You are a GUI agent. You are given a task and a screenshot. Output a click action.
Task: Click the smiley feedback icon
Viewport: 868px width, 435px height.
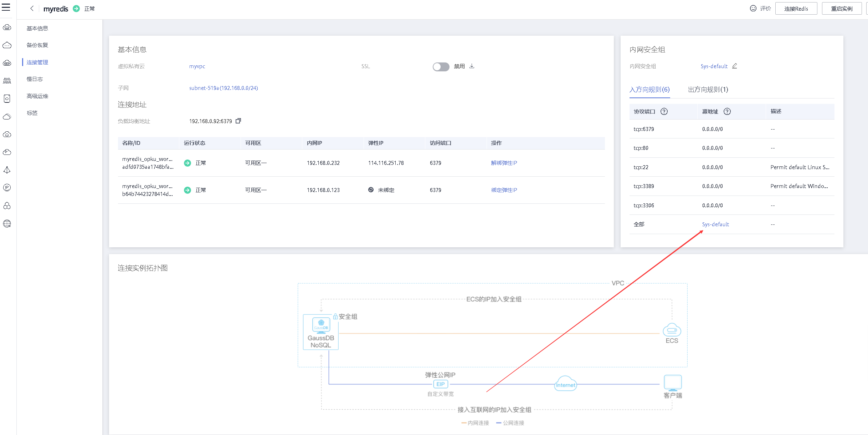tap(753, 9)
